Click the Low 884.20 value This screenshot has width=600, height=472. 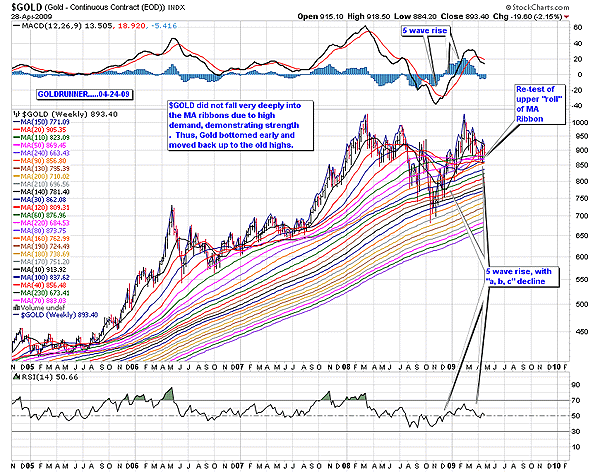pos(416,16)
